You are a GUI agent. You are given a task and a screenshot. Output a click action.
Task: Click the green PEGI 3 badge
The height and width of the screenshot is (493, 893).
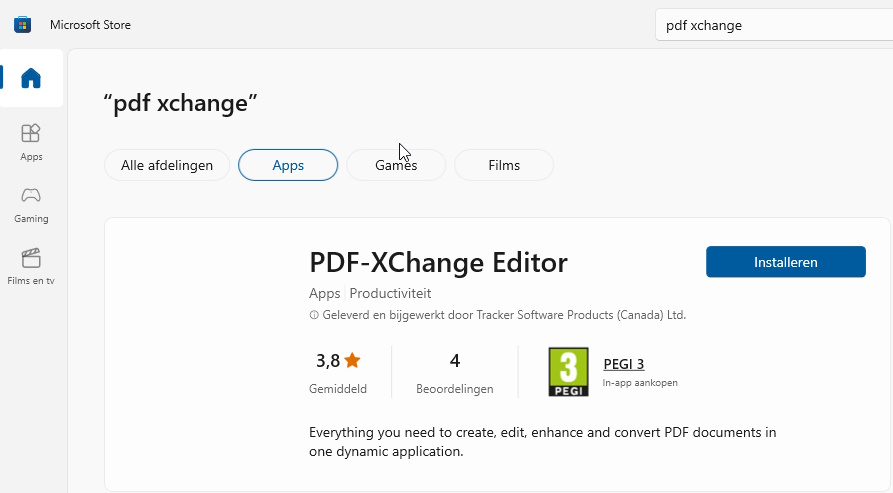pyautogui.click(x=568, y=372)
